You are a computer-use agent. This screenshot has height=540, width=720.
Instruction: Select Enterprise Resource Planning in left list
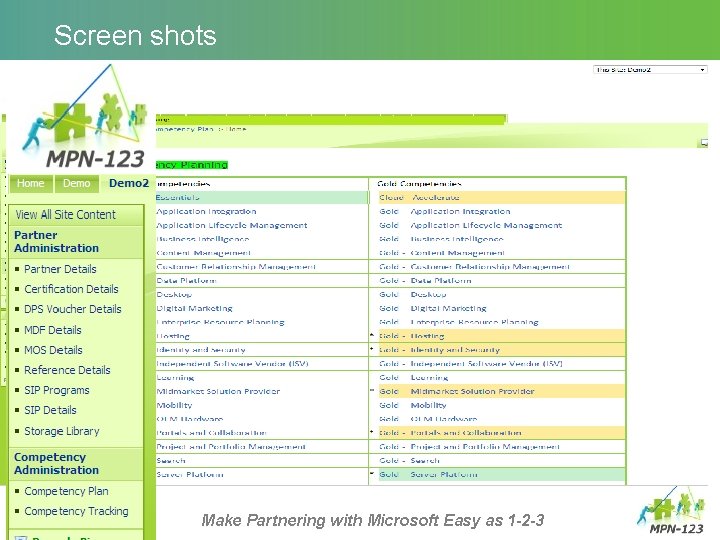coord(220,322)
